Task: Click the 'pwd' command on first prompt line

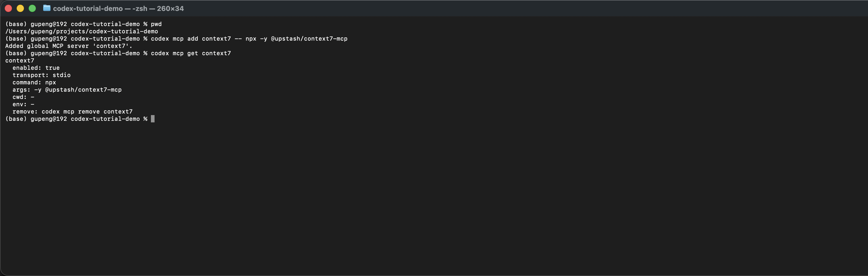Action: [156, 24]
